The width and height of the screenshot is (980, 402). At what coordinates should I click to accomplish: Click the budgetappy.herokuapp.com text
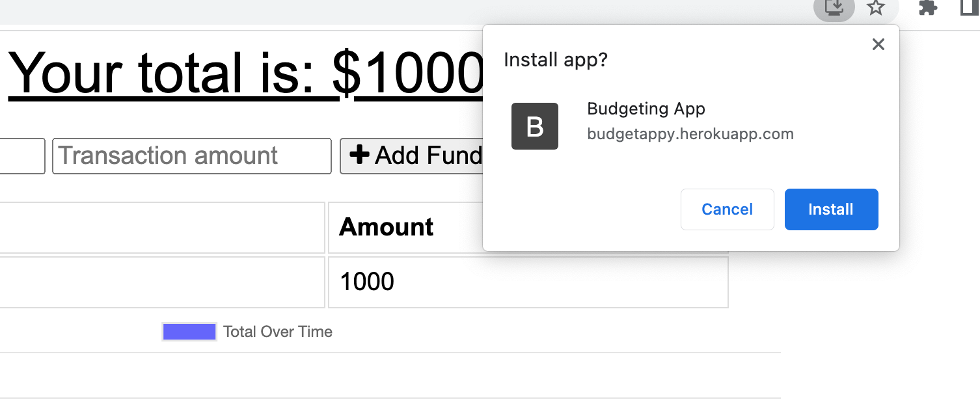tap(690, 134)
